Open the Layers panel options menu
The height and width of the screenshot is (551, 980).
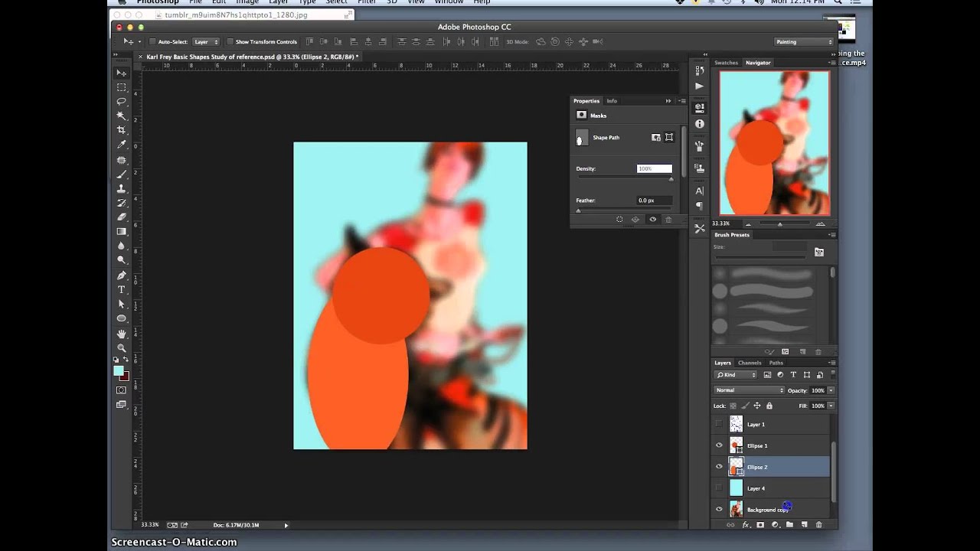coord(832,363)
